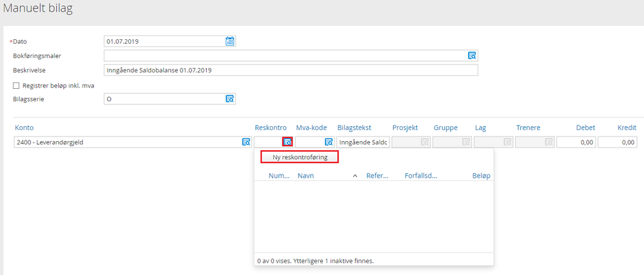Image resolution: width=644 pixels, height=275 pixels.
Task: Open the Konto lookup icon
Action: (246, 142)
